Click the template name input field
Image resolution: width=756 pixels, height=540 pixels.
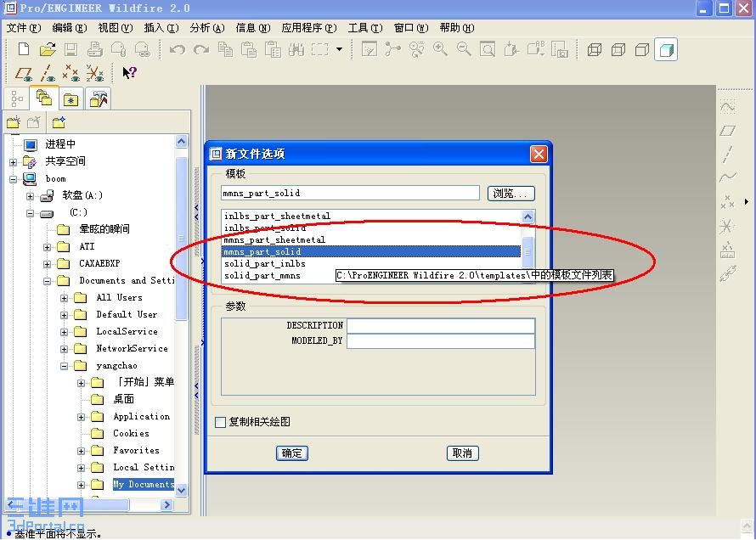point(350,194)
